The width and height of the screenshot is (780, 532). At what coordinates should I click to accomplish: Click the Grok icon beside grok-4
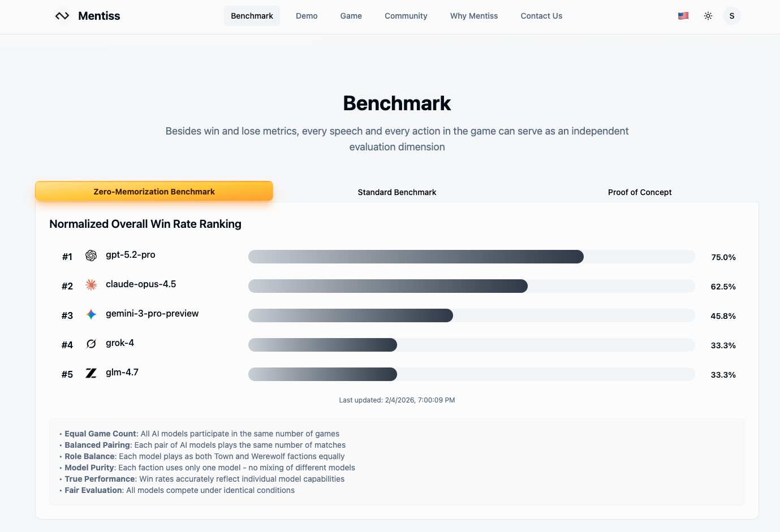point(91,344)
